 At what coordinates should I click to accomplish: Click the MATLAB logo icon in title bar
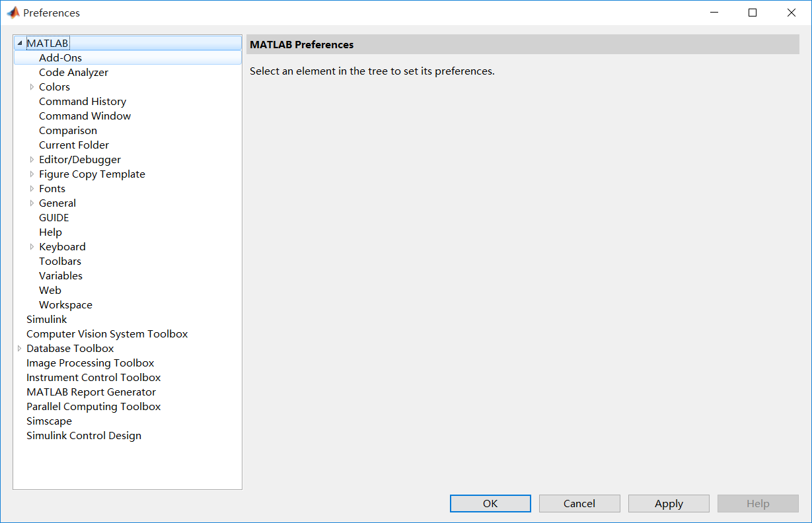point(13,13)
